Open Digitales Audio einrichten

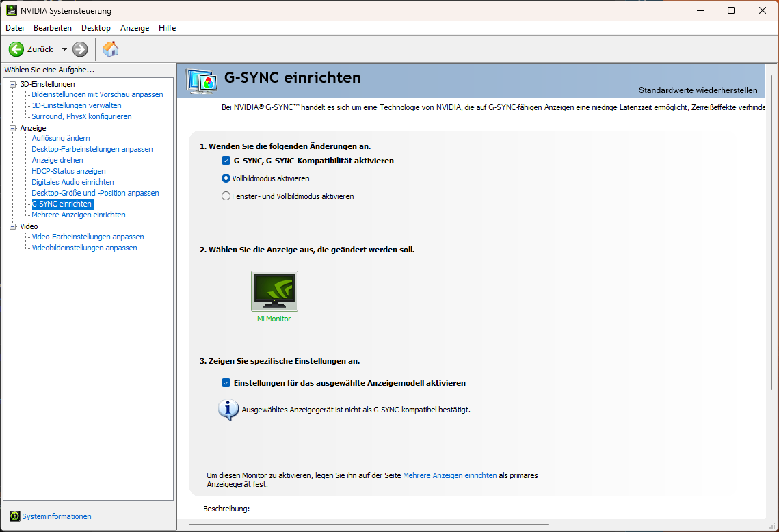(72, 182)
